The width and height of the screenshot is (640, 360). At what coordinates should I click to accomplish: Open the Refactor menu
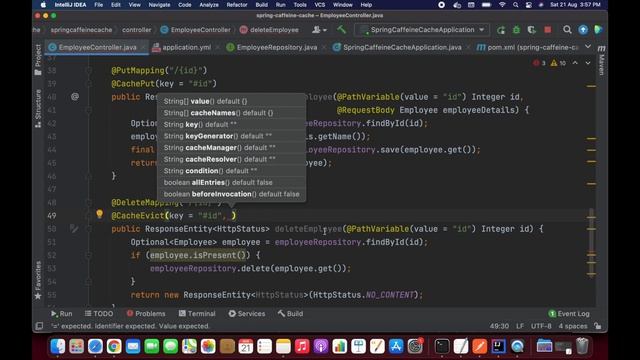click(x=237, y=5)
